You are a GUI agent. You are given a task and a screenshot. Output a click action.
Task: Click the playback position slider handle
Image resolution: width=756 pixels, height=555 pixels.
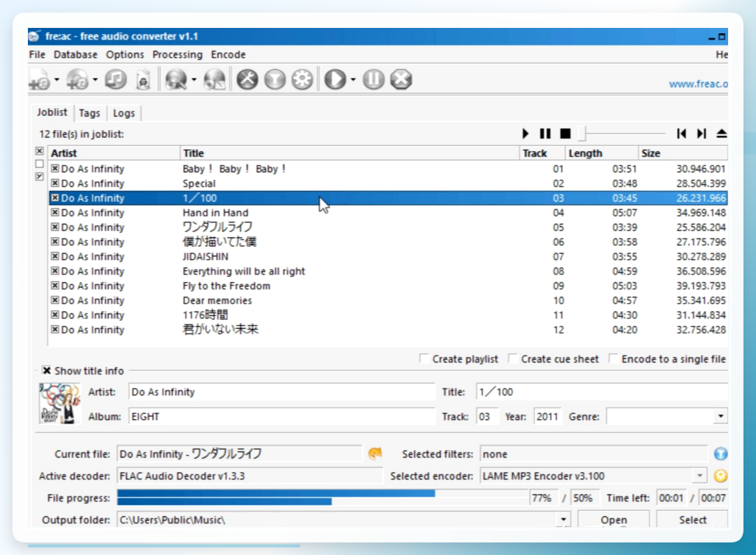tap(582, 134)
